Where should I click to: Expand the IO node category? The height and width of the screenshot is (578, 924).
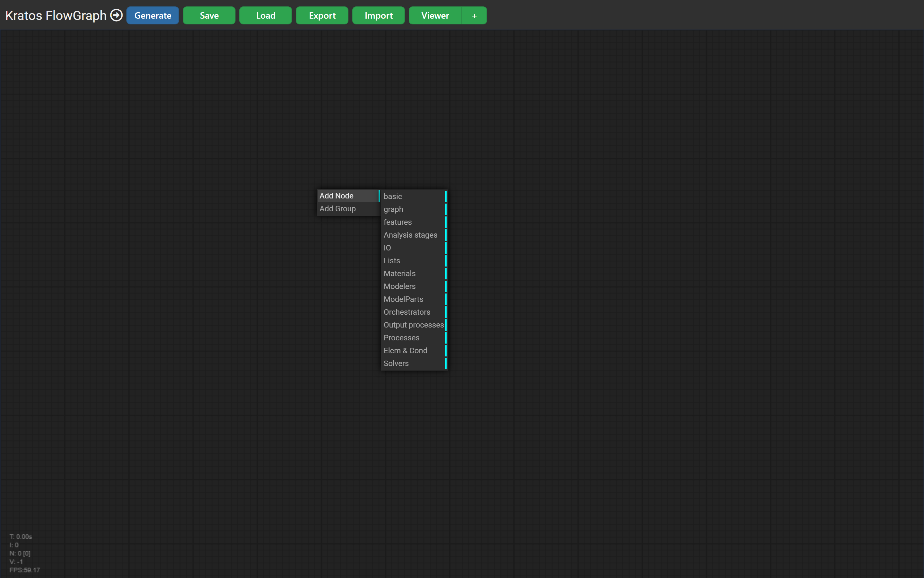coord(414,248)
